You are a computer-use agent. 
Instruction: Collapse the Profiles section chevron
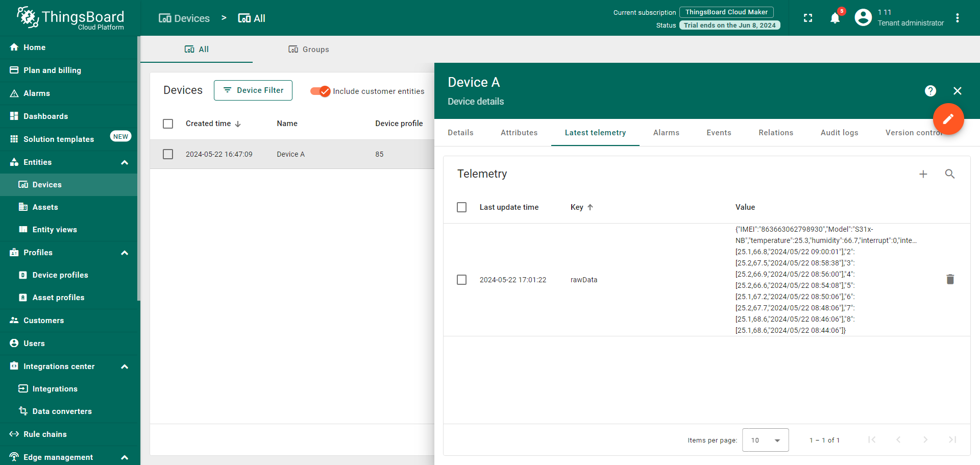click(125, 253)
